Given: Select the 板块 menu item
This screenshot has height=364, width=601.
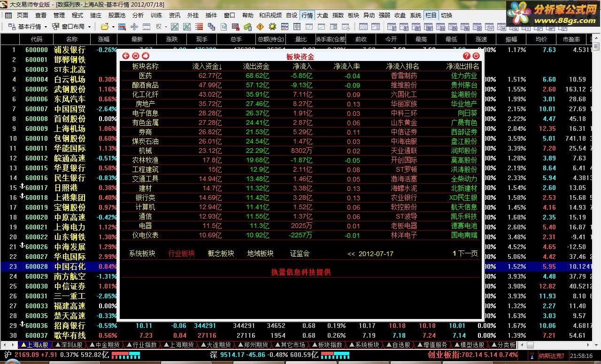Looking at the screenshot, I should 354,15.
